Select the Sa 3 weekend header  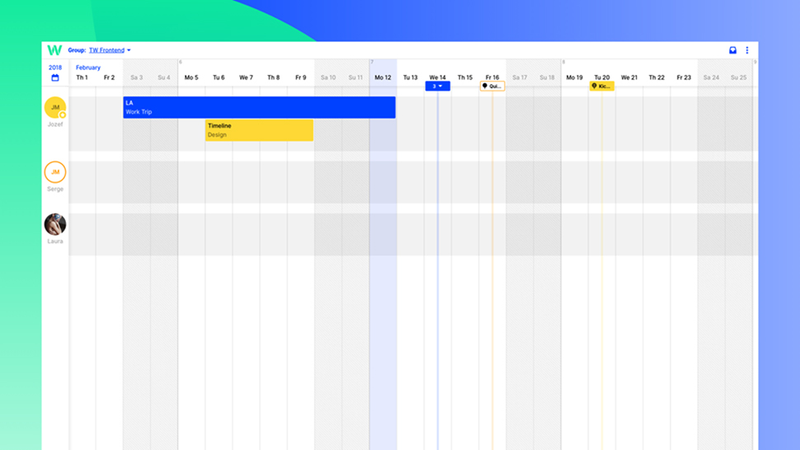[x=137, y=78]
